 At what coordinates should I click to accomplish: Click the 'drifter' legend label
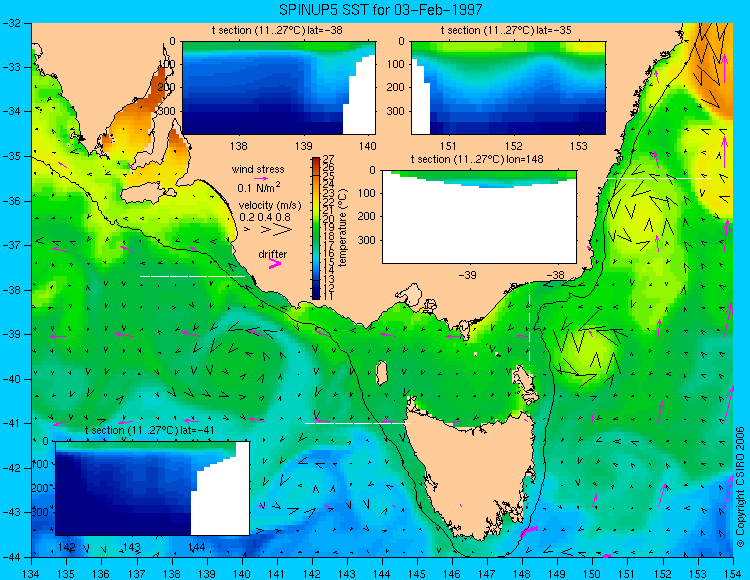pos(273,254)
